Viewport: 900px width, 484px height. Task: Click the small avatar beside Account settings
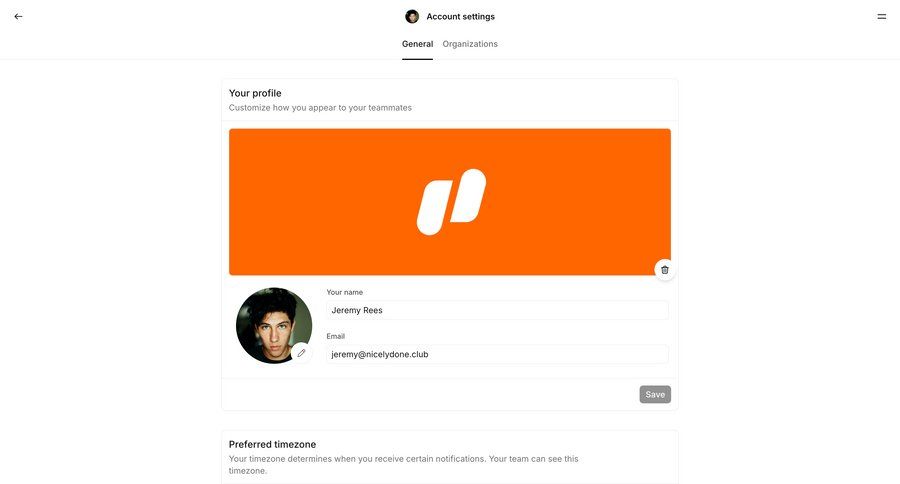click(x=412, y=16)
